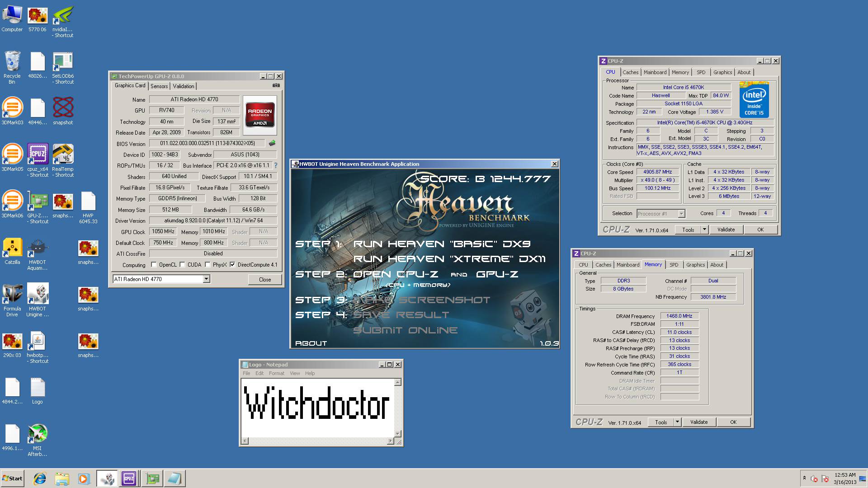Click Tools button in upper CPU-Z
Screen dimensions: 868x488
[x=688, y=230]
